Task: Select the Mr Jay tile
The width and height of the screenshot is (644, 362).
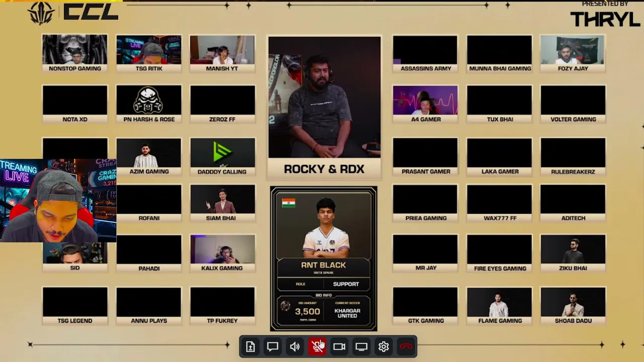Action: 426,253
